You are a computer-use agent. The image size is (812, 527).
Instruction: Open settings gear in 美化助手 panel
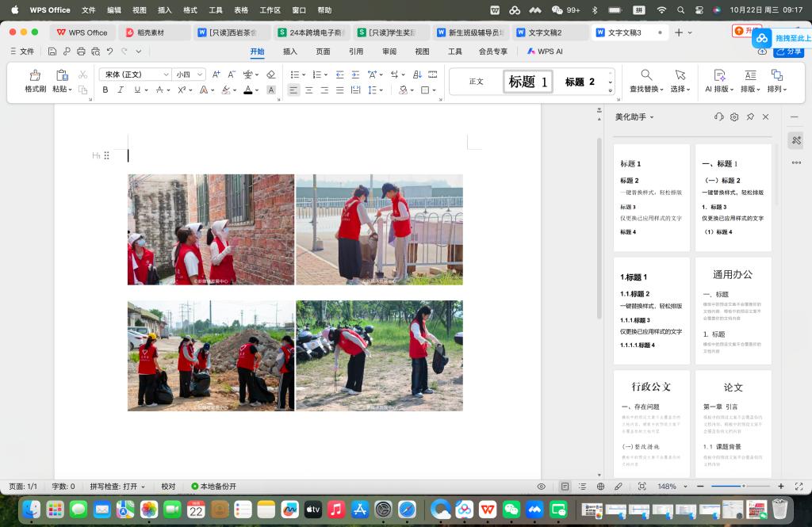coord(734,116)
